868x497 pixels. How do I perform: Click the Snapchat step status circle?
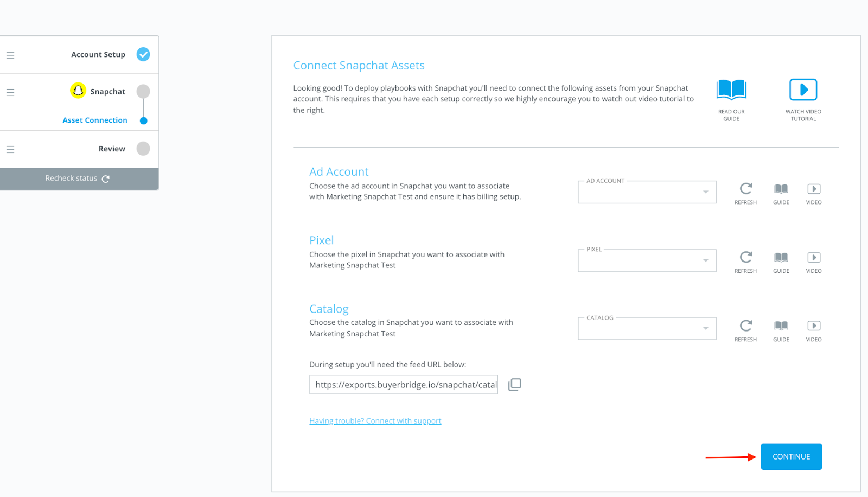click(x=143, y=91)
